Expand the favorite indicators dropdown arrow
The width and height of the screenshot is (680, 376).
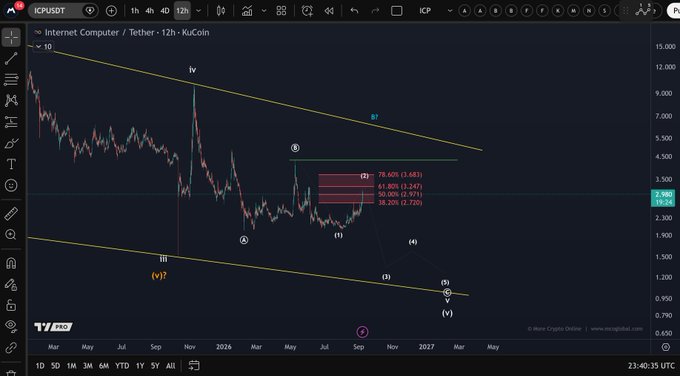point(264,11)
